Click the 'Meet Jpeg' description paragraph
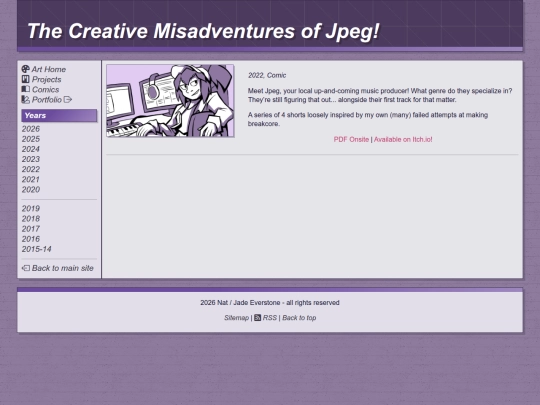 click(x=380, y=95)
